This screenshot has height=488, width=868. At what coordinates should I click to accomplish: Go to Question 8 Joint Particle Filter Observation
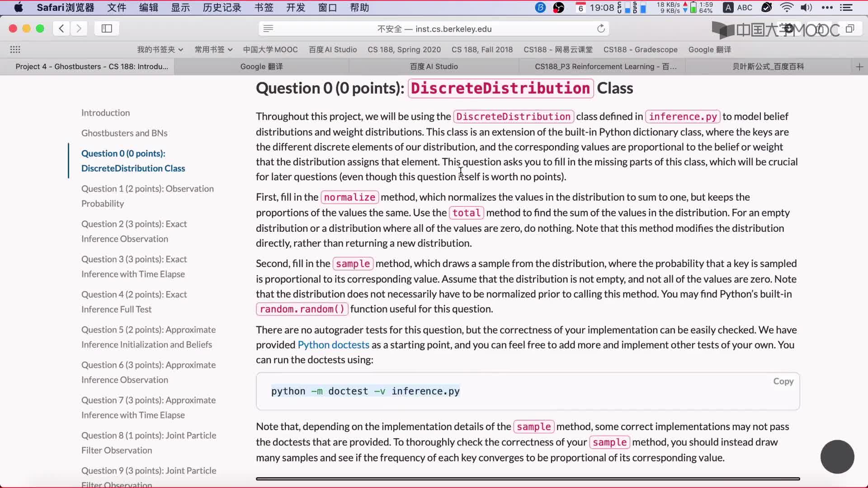click(x=149, y=443)
